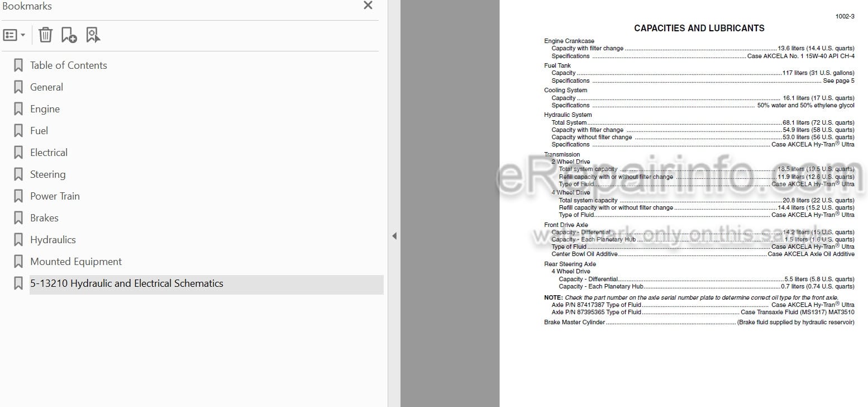Click the Fuel Tank section heading

tap(557, 65)
